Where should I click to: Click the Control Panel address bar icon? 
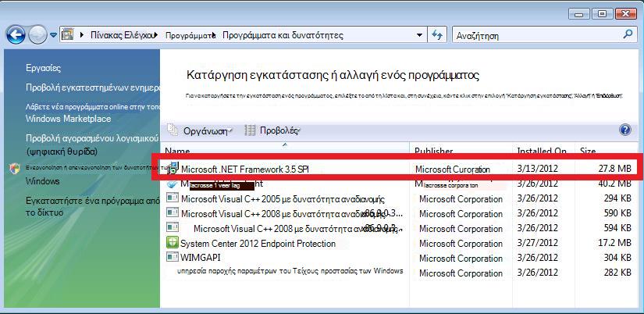[67, 34]
